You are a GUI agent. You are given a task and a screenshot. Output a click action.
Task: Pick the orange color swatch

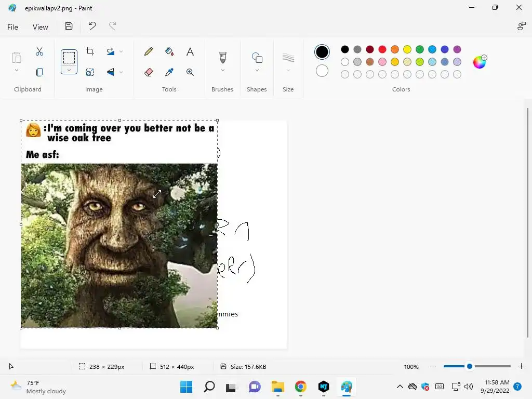395,49
